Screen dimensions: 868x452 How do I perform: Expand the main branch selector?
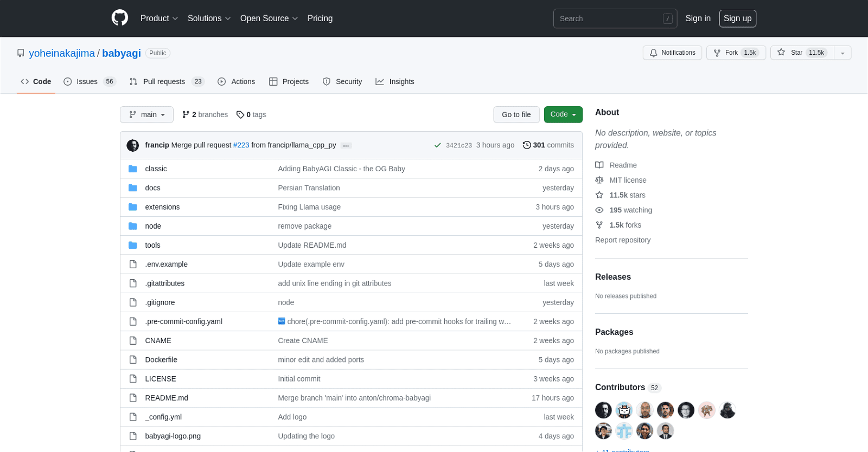(x=146, y=114)
